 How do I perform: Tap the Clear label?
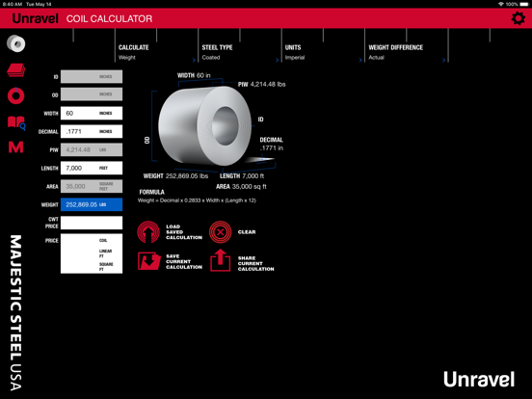pyautogui.click(x=247, y=232)
